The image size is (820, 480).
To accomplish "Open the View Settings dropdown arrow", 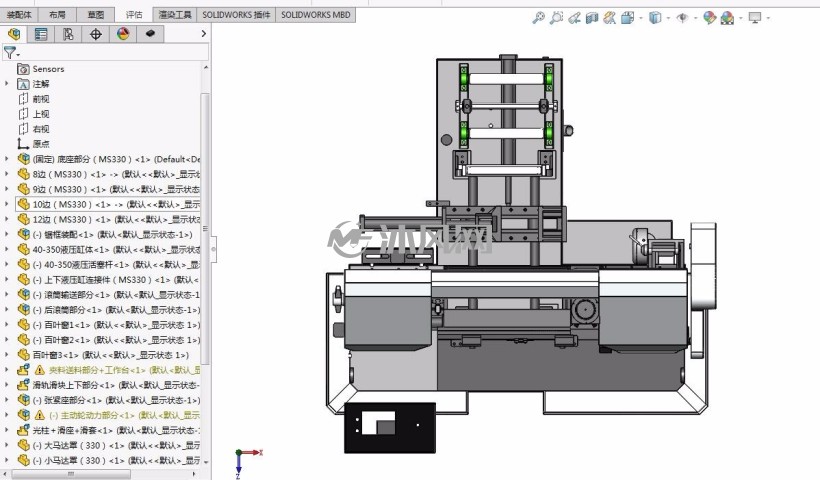I will point(768,18).
